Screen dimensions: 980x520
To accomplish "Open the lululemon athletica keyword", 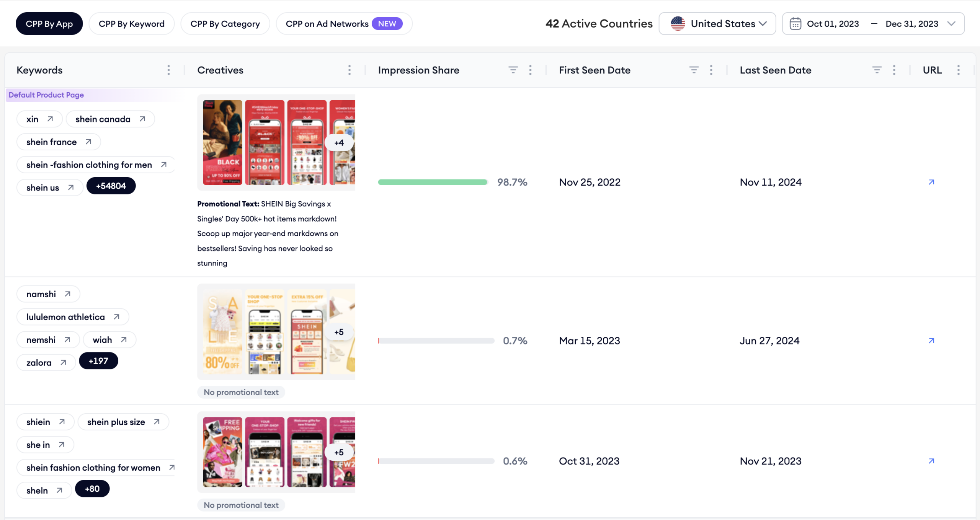I will point(73,317).
